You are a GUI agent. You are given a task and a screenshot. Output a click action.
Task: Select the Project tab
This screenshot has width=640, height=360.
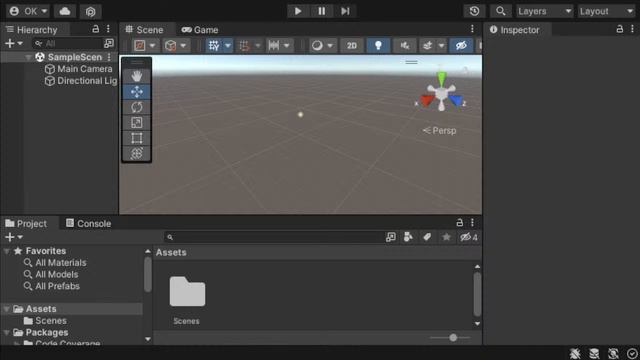tap(26, 223)
